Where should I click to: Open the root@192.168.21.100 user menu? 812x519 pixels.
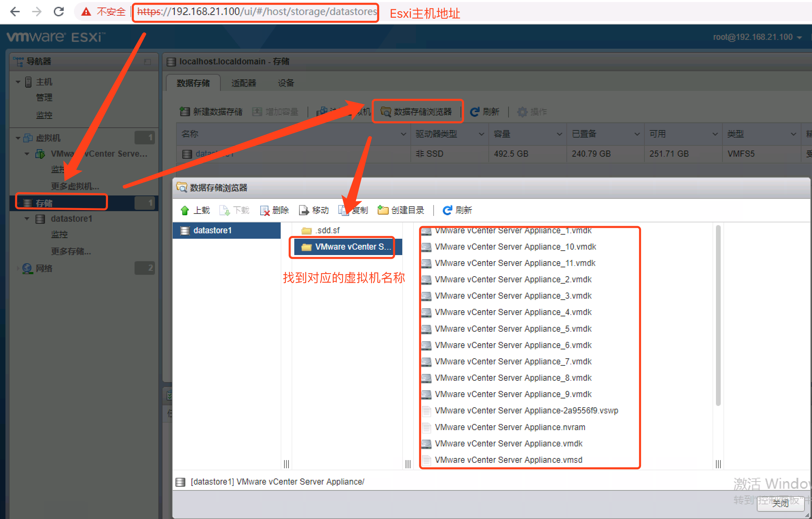click(758, 37)
